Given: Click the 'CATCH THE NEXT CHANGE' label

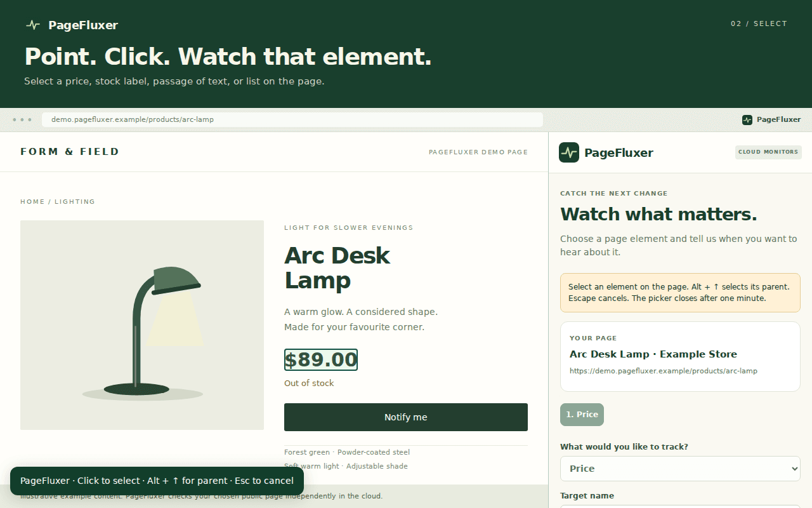Looking at the screenshot, I should pyautogui.click(x=614, y=194).
